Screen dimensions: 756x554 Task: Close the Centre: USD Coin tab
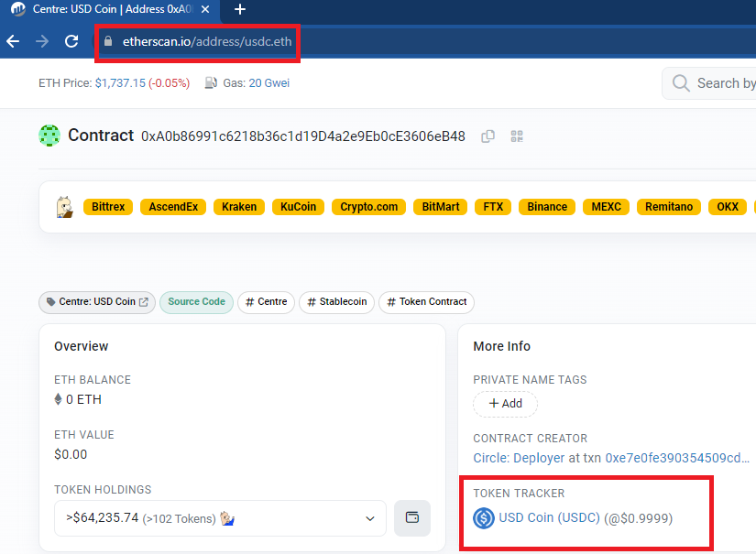(x=205, y=9)
